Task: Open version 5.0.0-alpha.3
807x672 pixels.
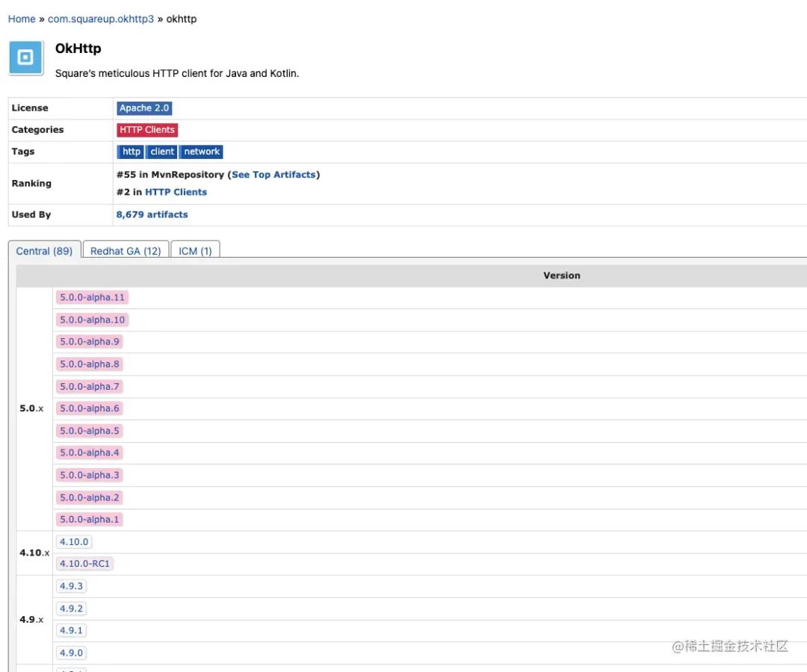Action: point(90,475)
